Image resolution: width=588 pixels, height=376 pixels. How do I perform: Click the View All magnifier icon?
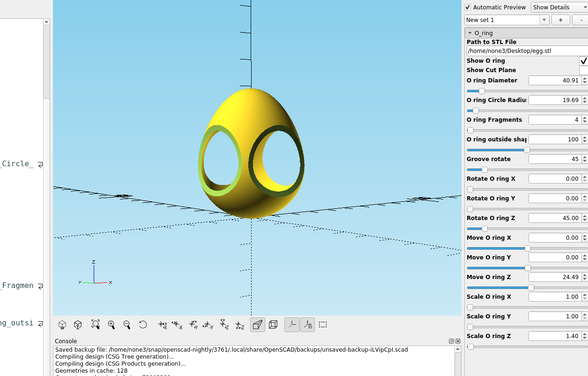tap(96, 324)
